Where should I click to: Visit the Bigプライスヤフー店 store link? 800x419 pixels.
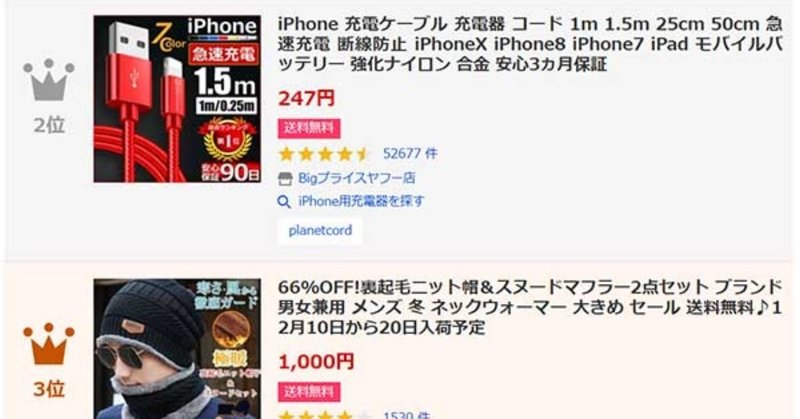(357, 178)
